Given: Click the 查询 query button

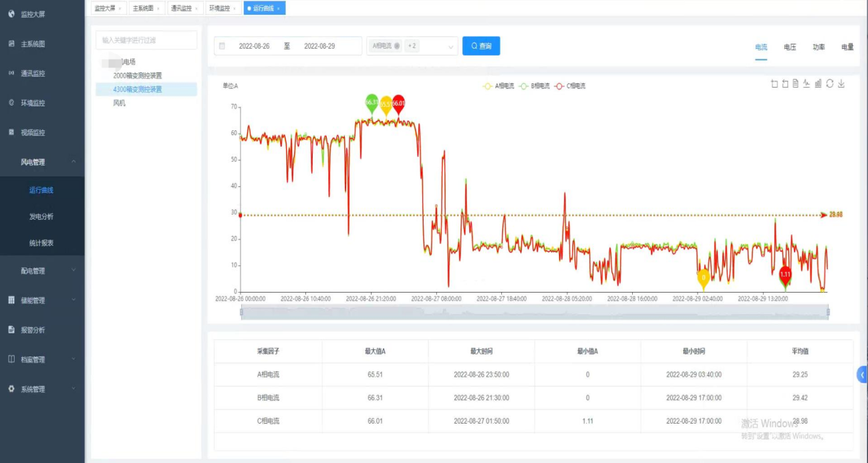Looking at the screenshot, I should click(480, 46).
